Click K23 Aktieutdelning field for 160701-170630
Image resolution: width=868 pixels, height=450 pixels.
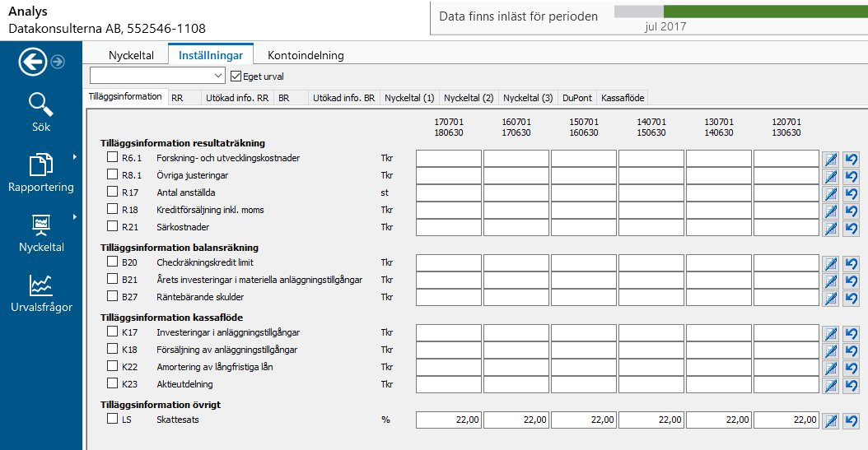point(516,385)
